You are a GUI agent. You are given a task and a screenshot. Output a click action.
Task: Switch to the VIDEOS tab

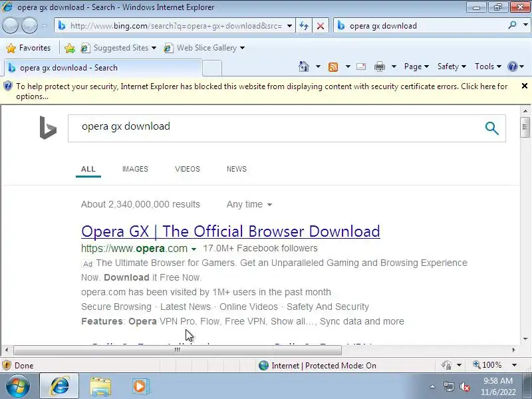188,169
